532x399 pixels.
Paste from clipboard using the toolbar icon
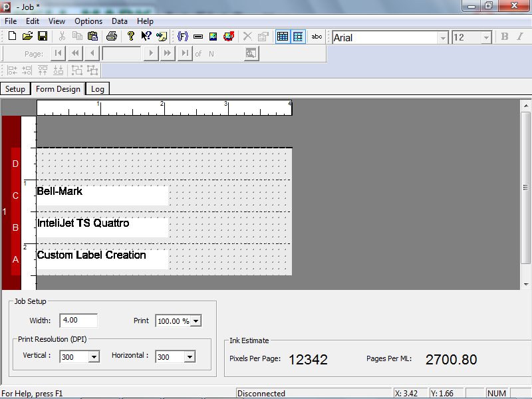[x=92, y=36]
